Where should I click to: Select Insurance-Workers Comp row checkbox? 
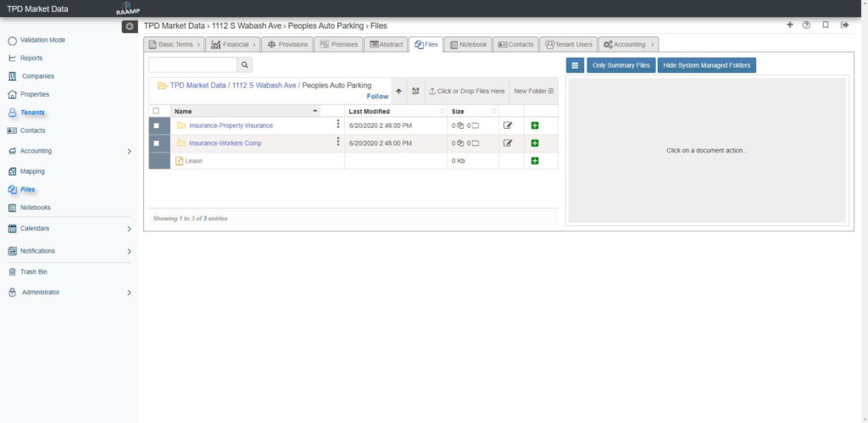point(156,143)
